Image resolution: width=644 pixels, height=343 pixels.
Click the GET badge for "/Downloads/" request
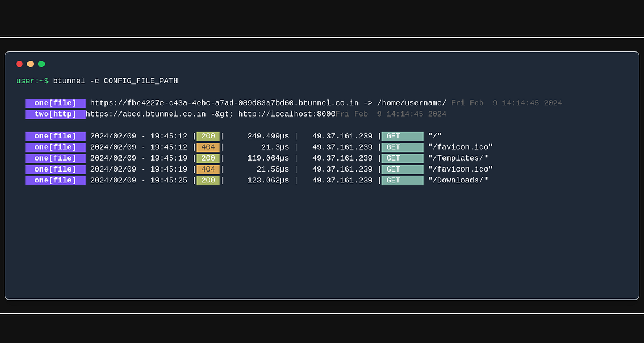(x=402, y=181)
